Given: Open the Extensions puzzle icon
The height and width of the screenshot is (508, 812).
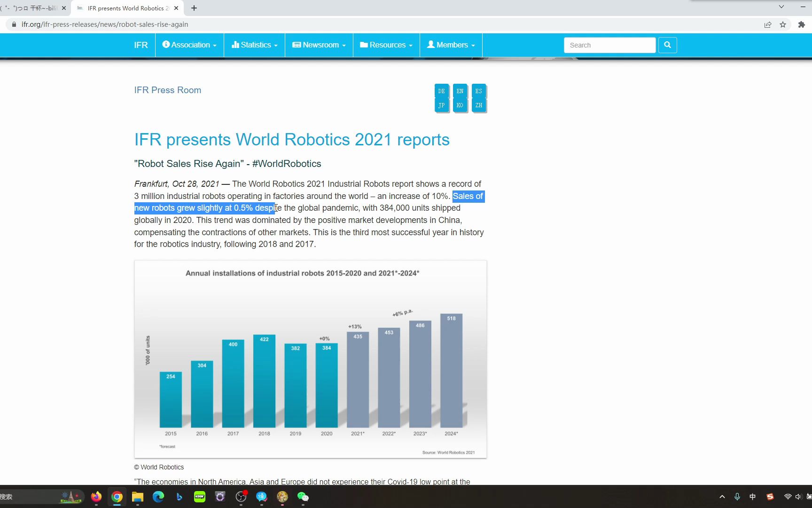Looking at the screenshot, I should 802,24.
